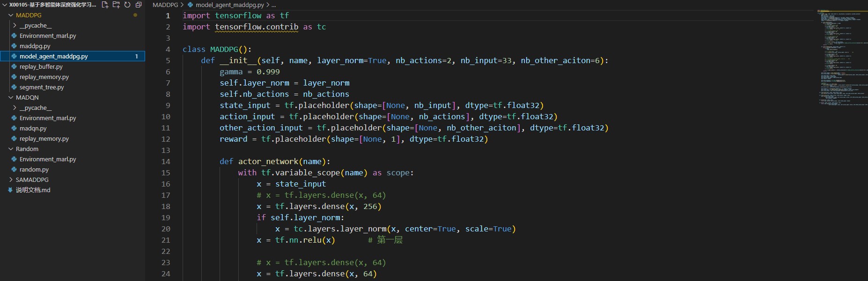Click 'def actor_network(name):' text
868x281 pixels.
click(275, 162)
